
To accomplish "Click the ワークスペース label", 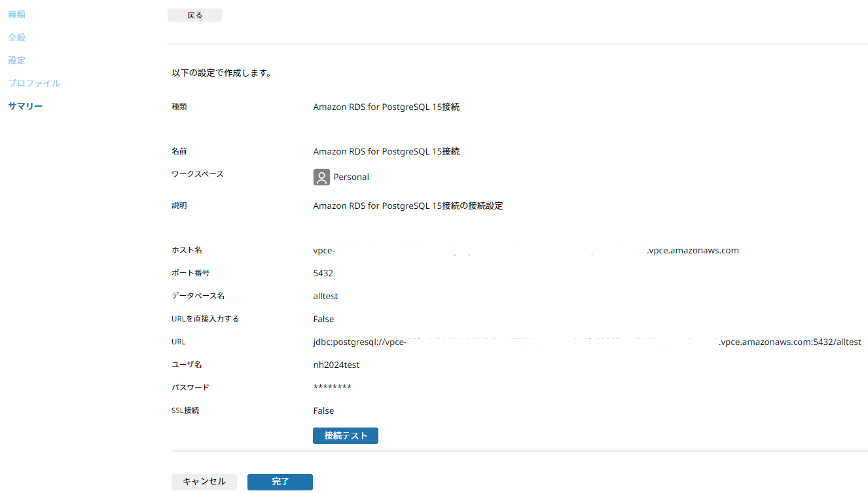I will 198,174.
